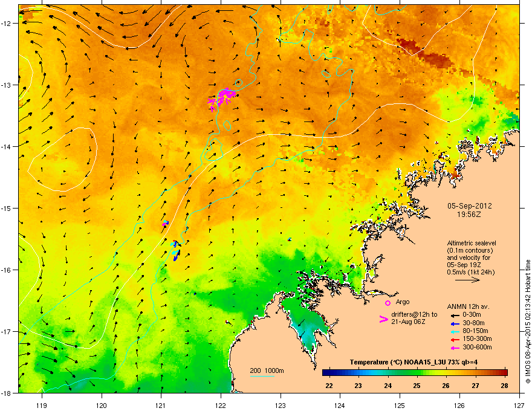
Task: Click the '80-150m' depth label
Action: click(x=475, y=331)
